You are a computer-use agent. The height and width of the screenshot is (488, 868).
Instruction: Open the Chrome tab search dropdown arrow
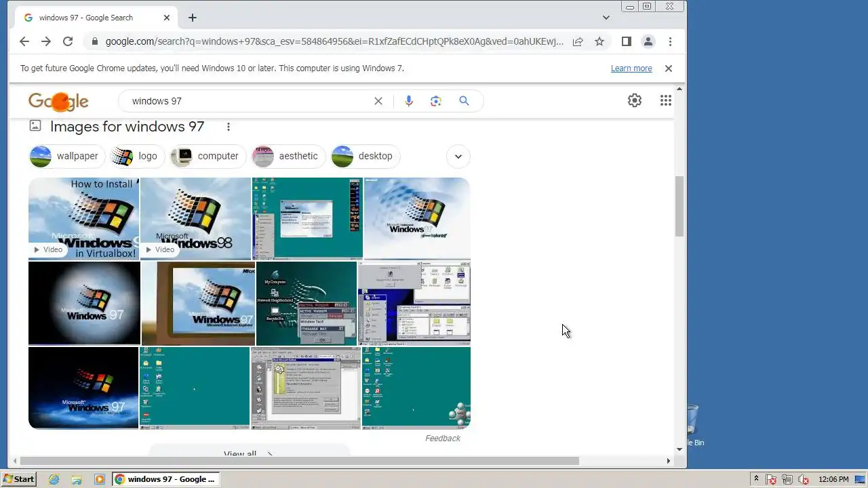point(606,18)
